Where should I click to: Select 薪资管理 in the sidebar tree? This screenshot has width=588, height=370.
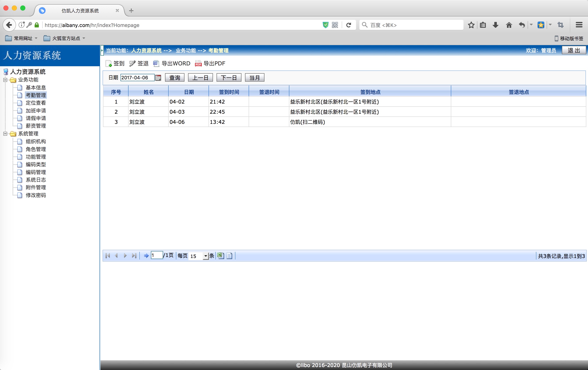coord(36,126)
